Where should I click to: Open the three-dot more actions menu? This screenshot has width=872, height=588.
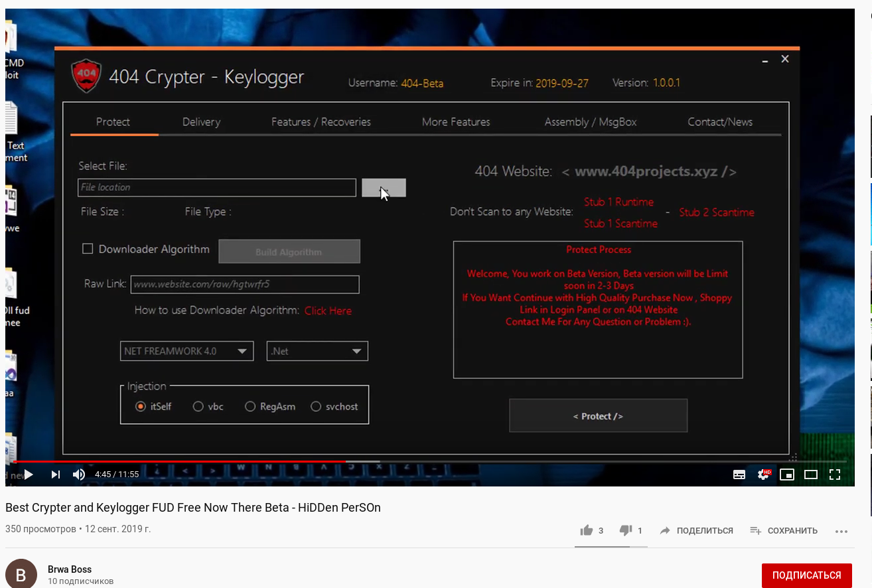coord(841,531)
